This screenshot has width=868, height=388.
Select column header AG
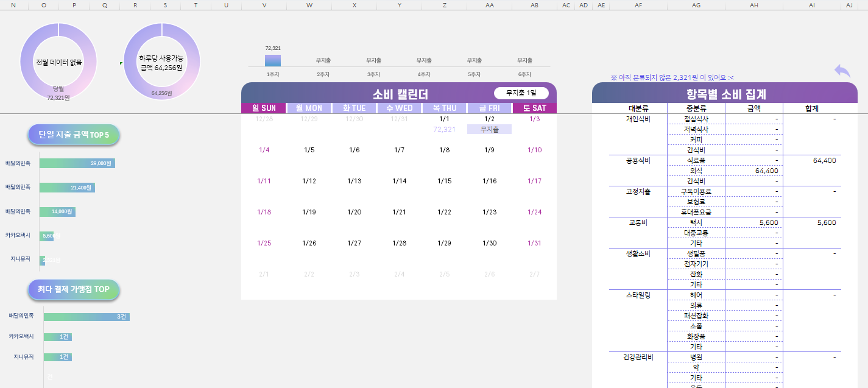696,5
